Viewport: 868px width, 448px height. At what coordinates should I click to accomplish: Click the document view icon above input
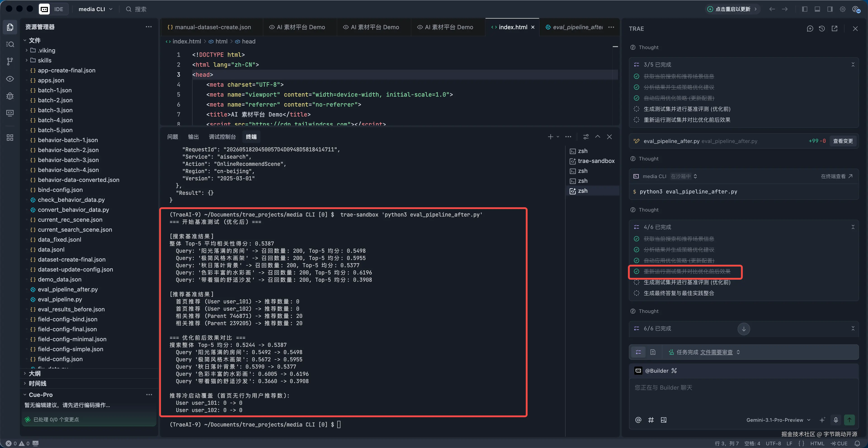tap(653, 352)
